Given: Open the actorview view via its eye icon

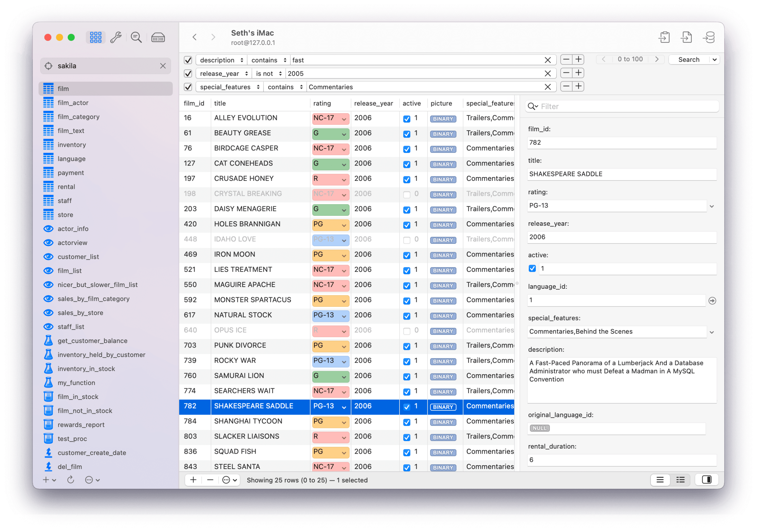Looking at the screenshot, I should (48, 243).
